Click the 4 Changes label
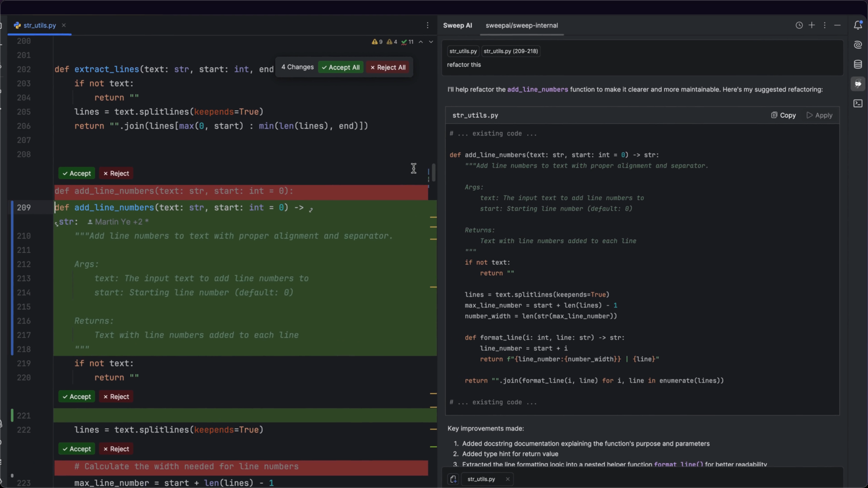Image resolution: width=868 pixels, height=488 pixels. (x=297, y=67)
